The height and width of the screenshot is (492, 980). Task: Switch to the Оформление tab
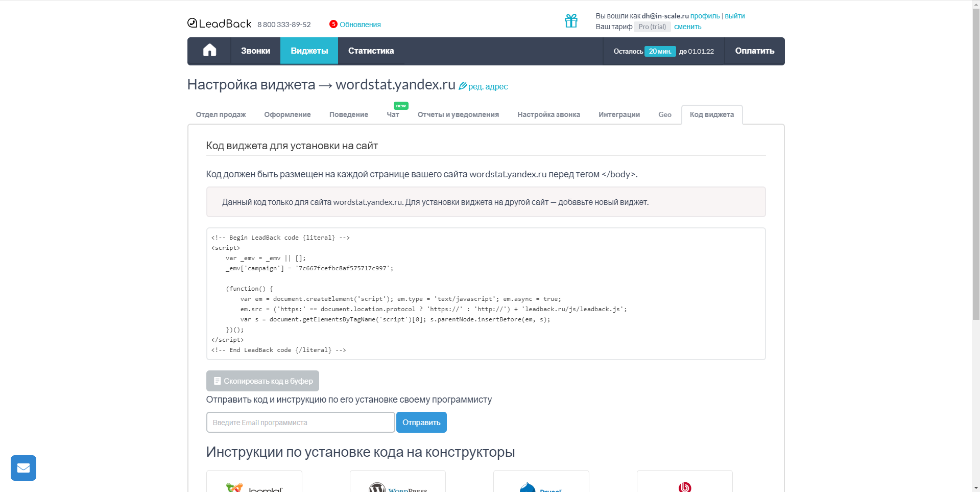288,114
